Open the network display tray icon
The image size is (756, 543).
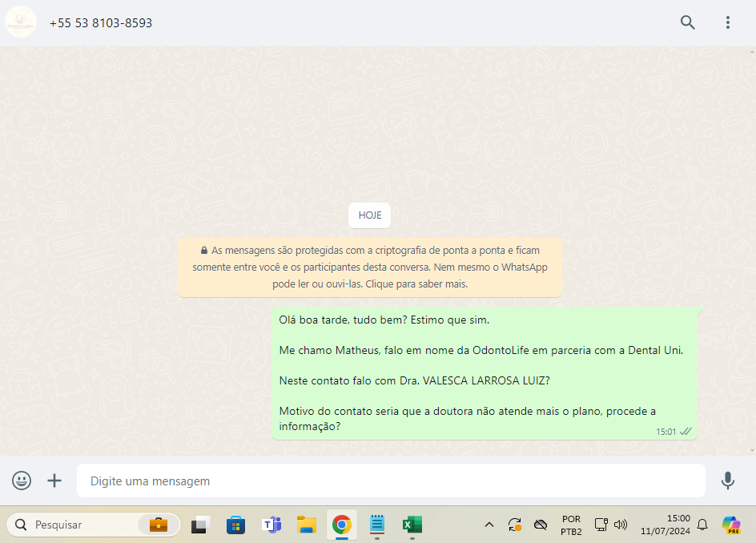coord(601,525)
